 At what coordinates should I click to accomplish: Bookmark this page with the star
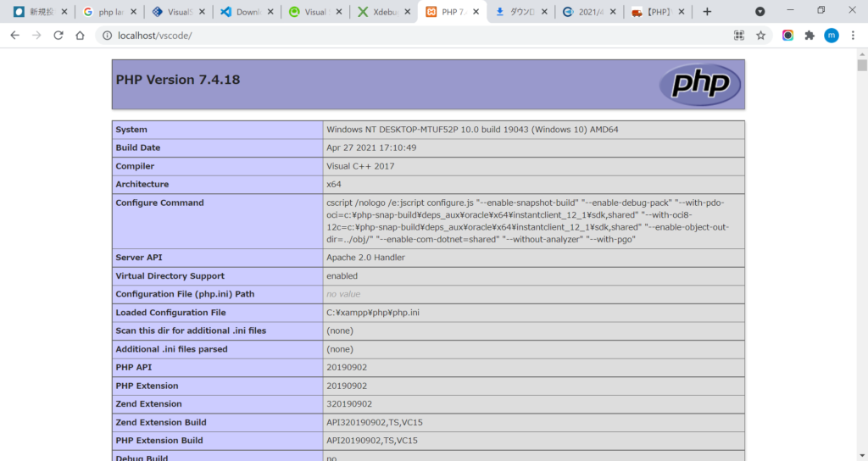(760, 36)
